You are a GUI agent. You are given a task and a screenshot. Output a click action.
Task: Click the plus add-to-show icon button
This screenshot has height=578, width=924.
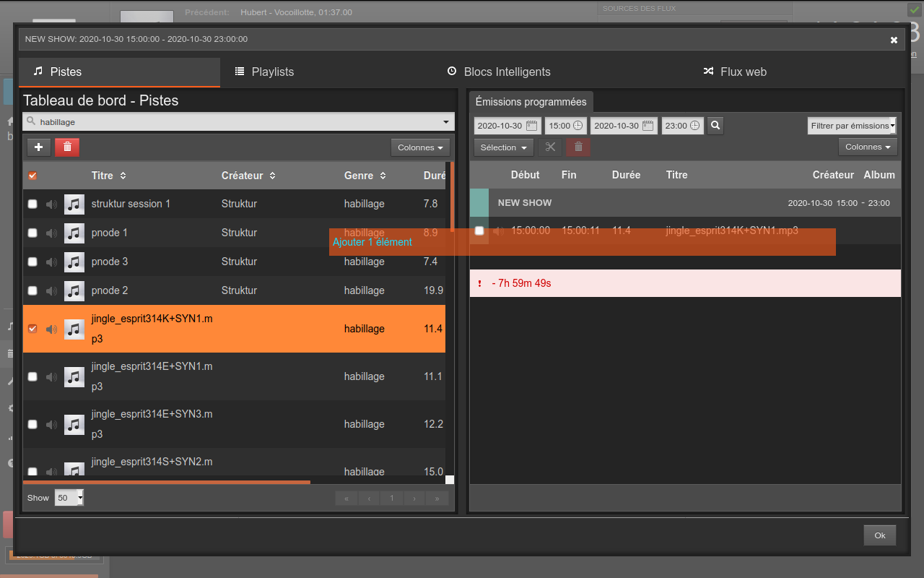coord(39,147)
